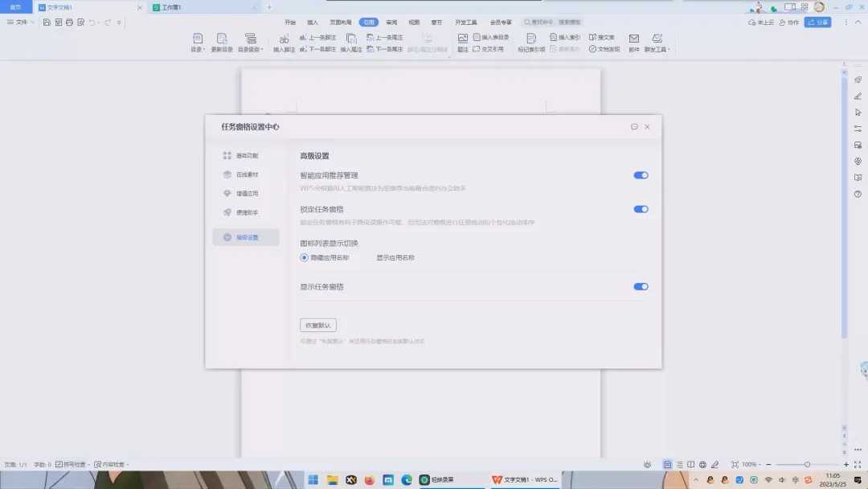Click eye protection mode icon
Viewport: 868px width, 489px height.
click(x=647, y=465)
